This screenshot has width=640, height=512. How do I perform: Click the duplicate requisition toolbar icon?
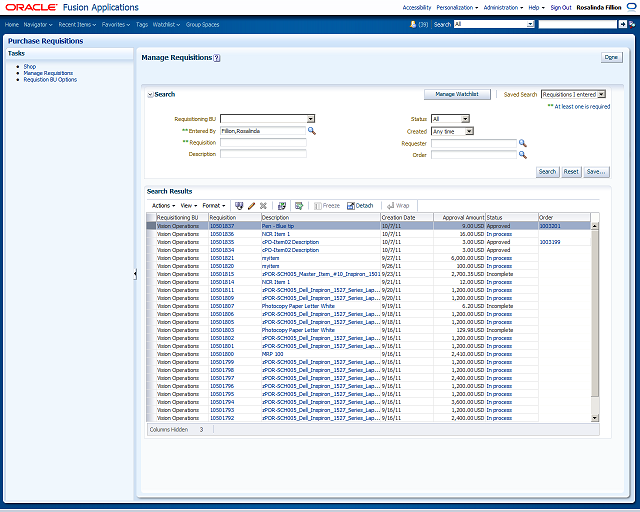point(282,206)
